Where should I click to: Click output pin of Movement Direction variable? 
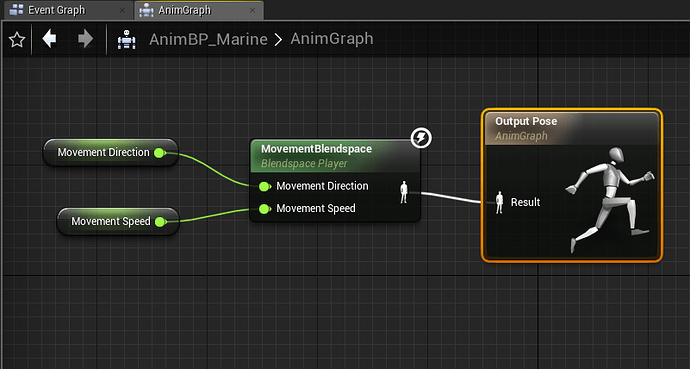click(x=160, y=153)
